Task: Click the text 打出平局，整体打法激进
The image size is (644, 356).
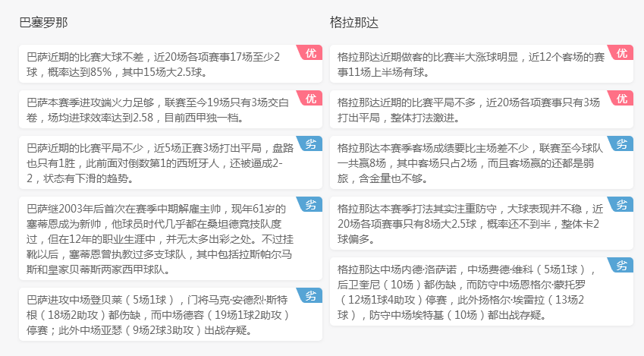Action: click(x=397, y=118)
